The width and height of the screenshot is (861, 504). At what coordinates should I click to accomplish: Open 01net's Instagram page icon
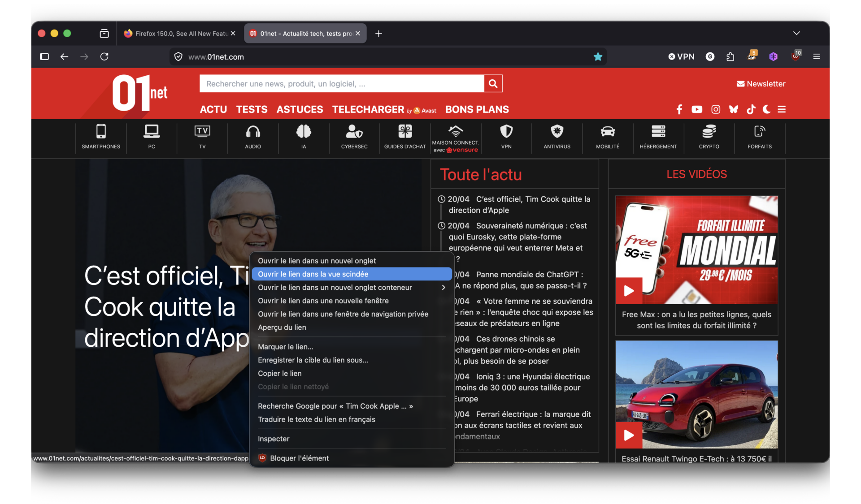pos(715,109)
